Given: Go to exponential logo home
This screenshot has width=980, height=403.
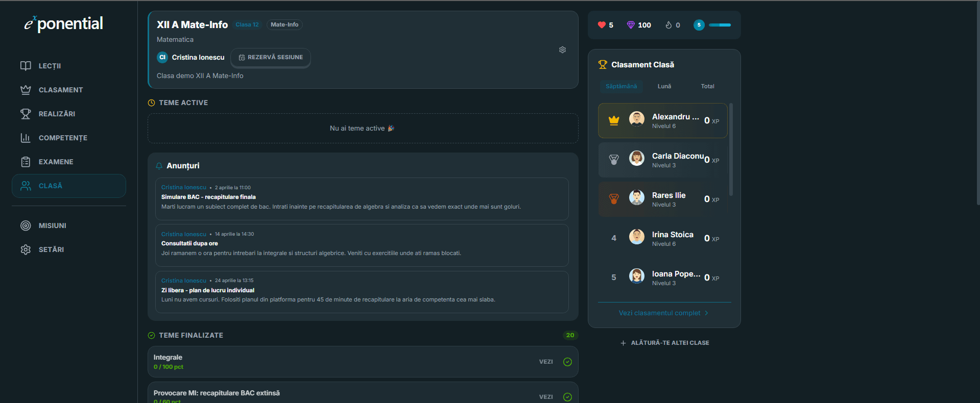Looking at the screenshot, I should [x=64, y=23].
